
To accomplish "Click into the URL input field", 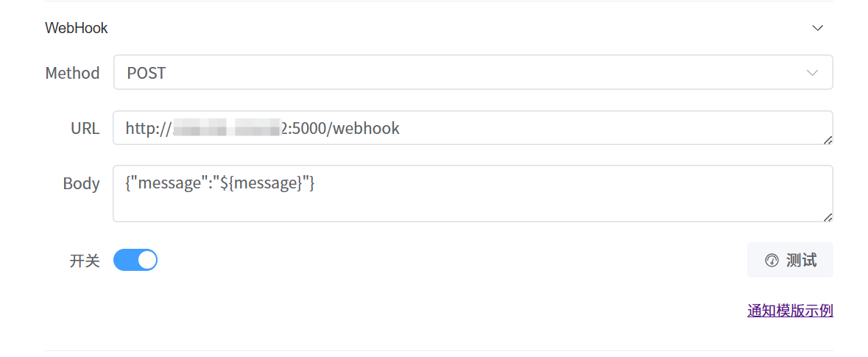I will (x=473, y=128).
